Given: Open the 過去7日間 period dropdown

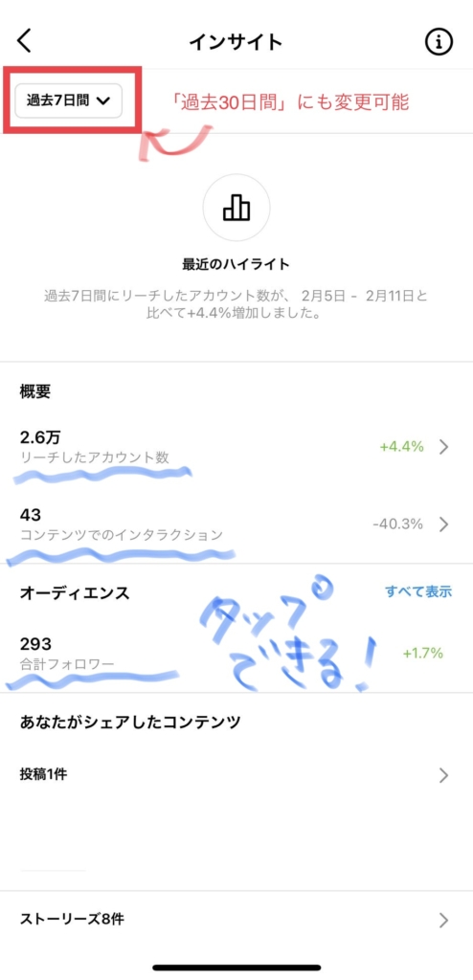Looking at the screenshot, I should [x=69, y=100].
